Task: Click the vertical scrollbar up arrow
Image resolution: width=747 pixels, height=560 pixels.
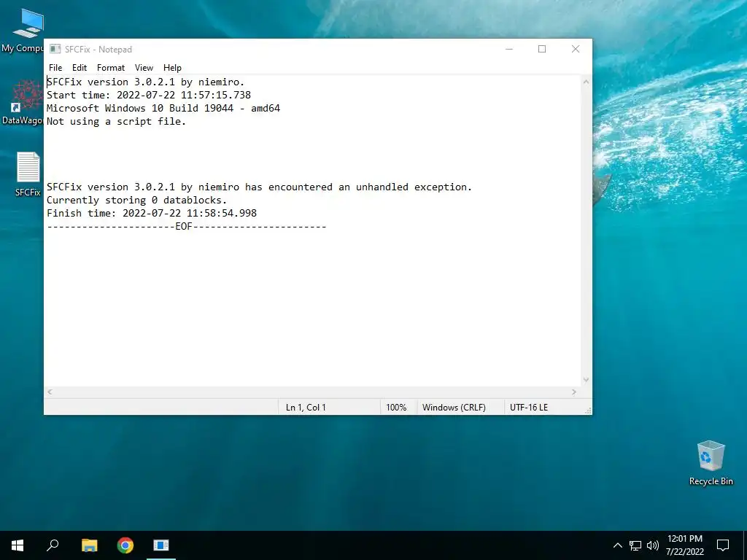Action: [x=586, y=82]
